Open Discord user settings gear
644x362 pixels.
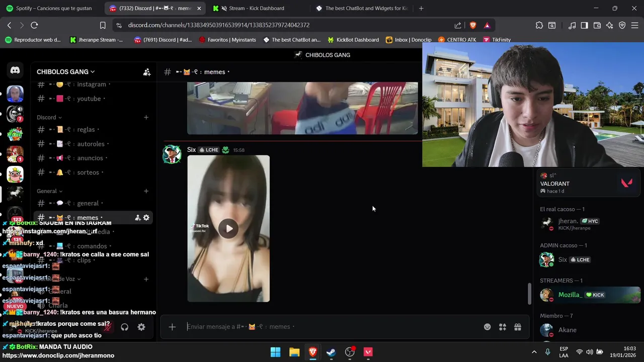click(141, 327)
